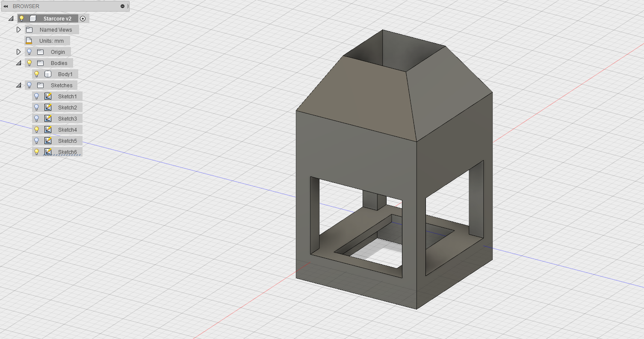The width and height of the screenshot is (644, 339).
Task: Hide the Bodies folder via lightbulb
Action: point(29,63)
